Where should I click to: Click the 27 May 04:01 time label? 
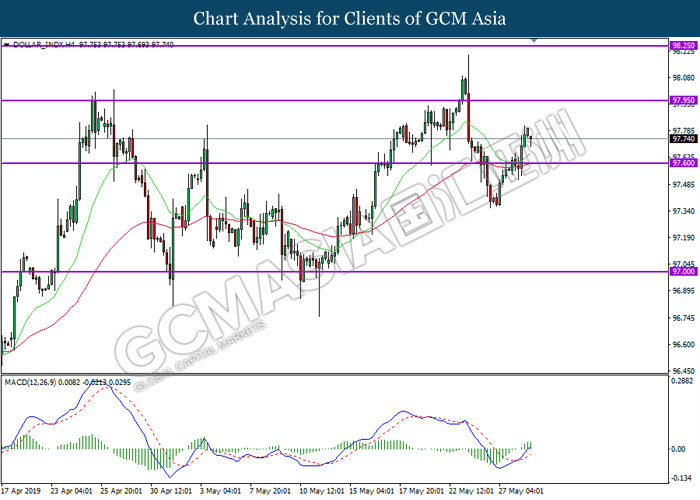(521, 491)
